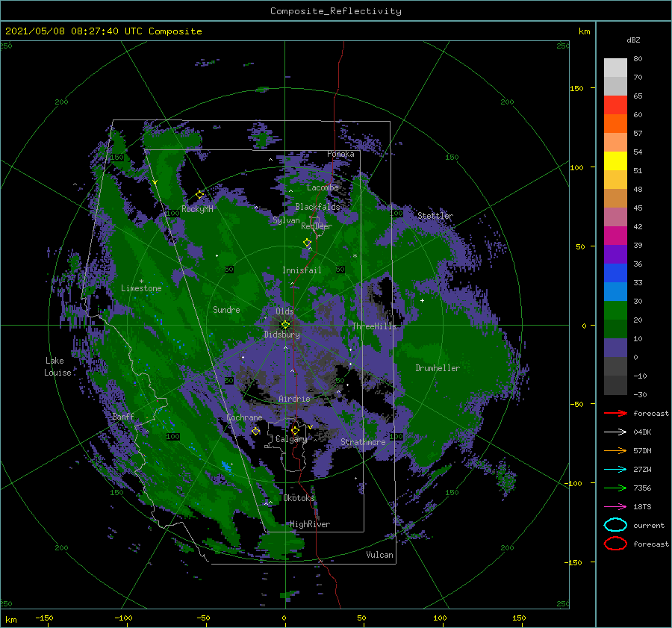Viewport: 672px width, 628px height.
Task: Click the Lacombe label
Action: [x=323, y=187]
